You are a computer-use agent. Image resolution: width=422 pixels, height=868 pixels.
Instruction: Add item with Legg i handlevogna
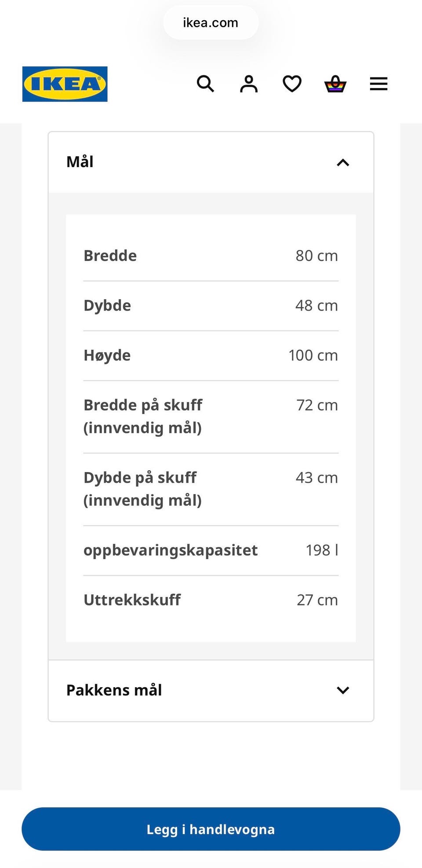click(211, 829)
